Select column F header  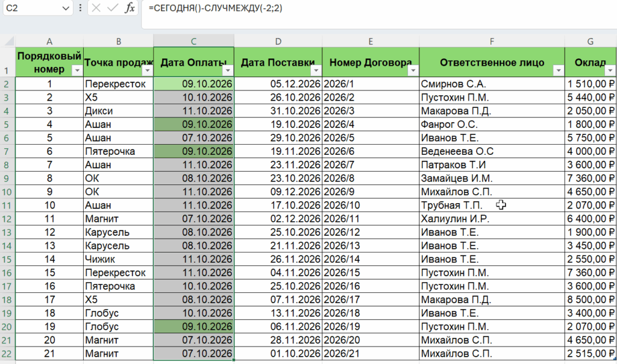click(492, 41)
